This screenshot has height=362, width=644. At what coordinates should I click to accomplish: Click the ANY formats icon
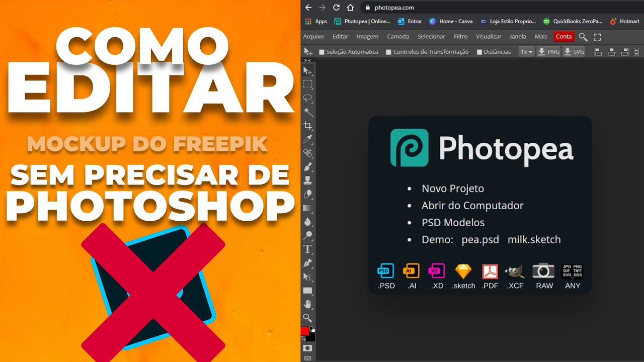coord(573,271)
